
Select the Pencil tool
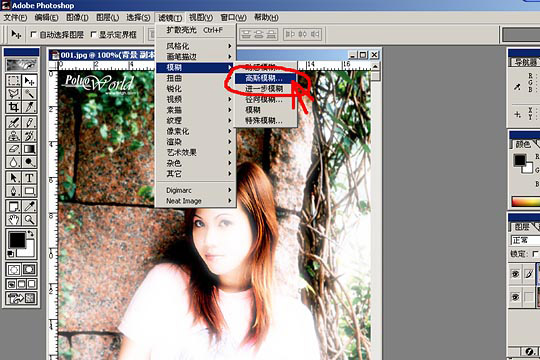29,123
